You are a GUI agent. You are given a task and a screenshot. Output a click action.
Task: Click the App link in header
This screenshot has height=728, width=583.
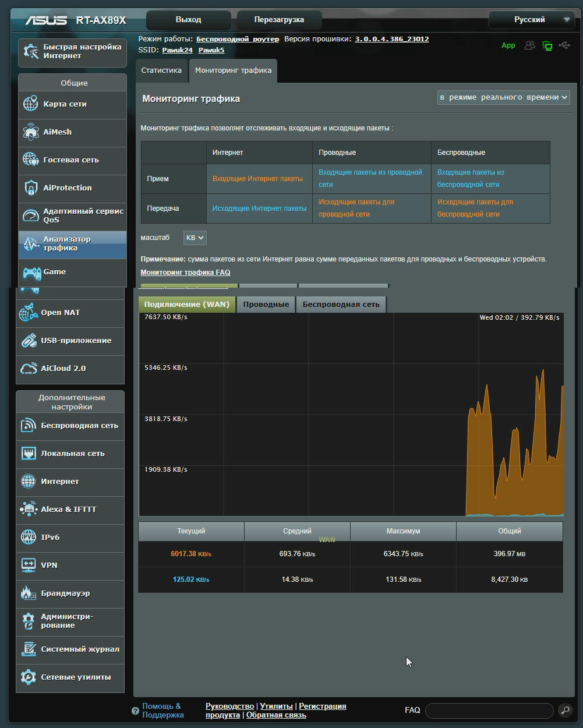[508, 45]
